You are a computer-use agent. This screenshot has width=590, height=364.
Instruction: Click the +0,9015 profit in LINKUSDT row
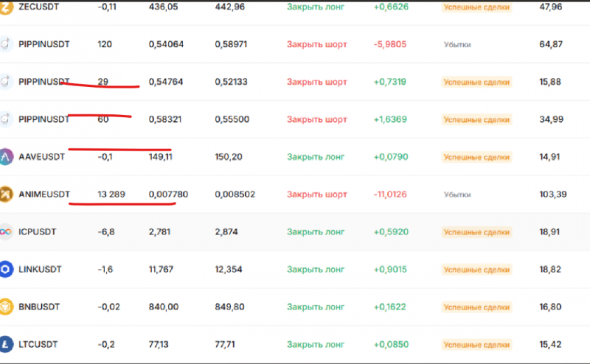(x=390, y=269)
